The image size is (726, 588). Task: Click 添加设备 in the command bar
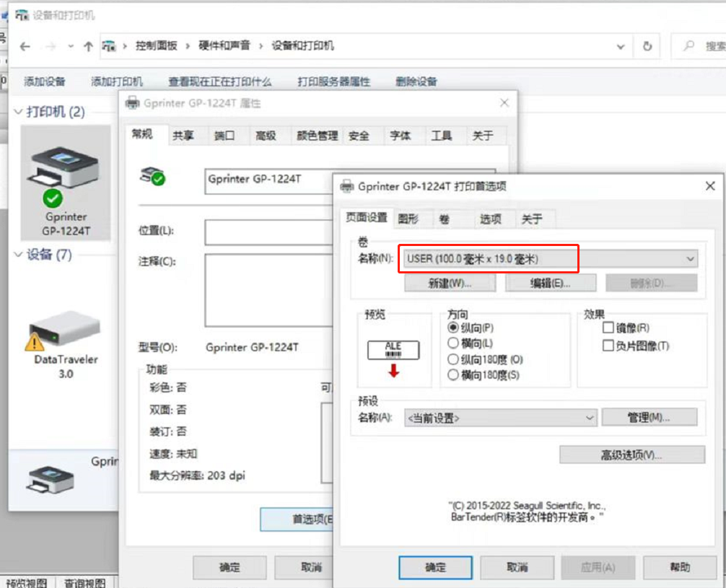click(x=45, y=82)
